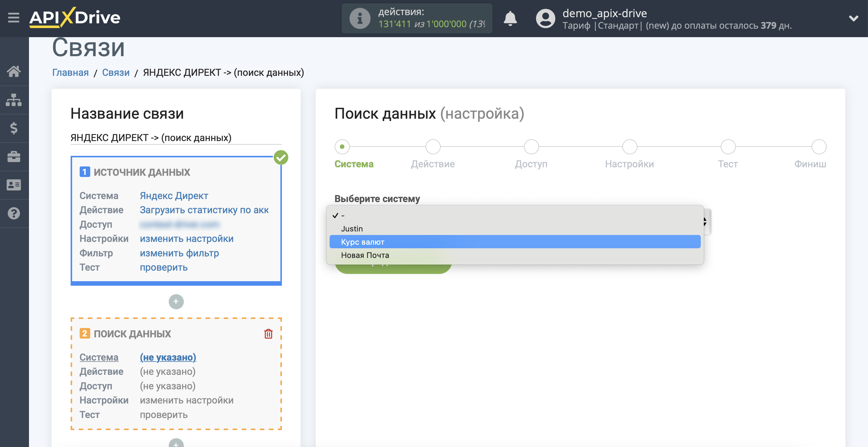Image resolution: width=868 pixels, height=447 pixels.
Task: Click the Связи breadcrumb link
Action: coord(116,72)
